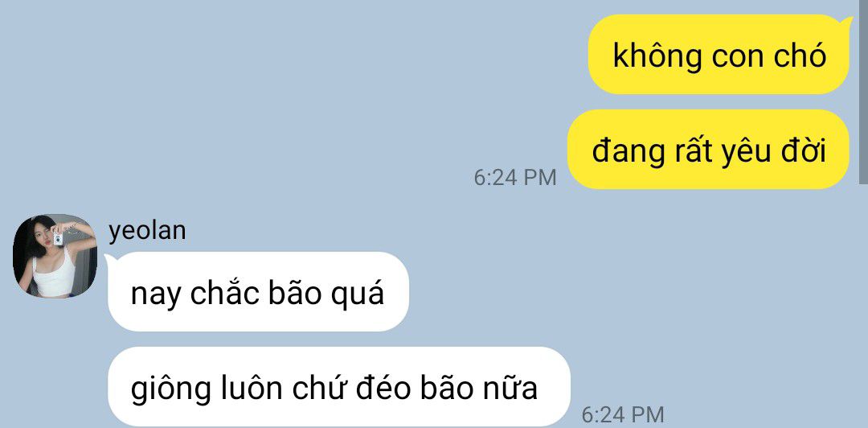Click the tail of the top yellow bubble

(x=846, y=23)
